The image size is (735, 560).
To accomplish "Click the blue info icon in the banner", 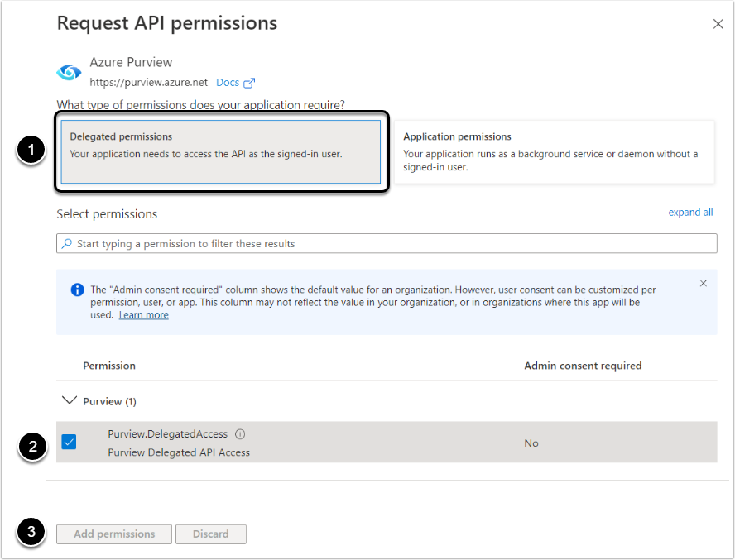I will (x=77, y=290).
